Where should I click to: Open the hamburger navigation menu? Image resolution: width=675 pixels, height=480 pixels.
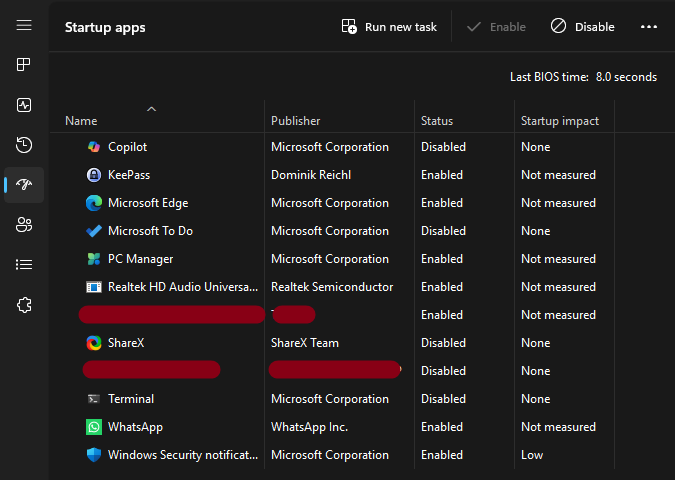pos(24,25)
